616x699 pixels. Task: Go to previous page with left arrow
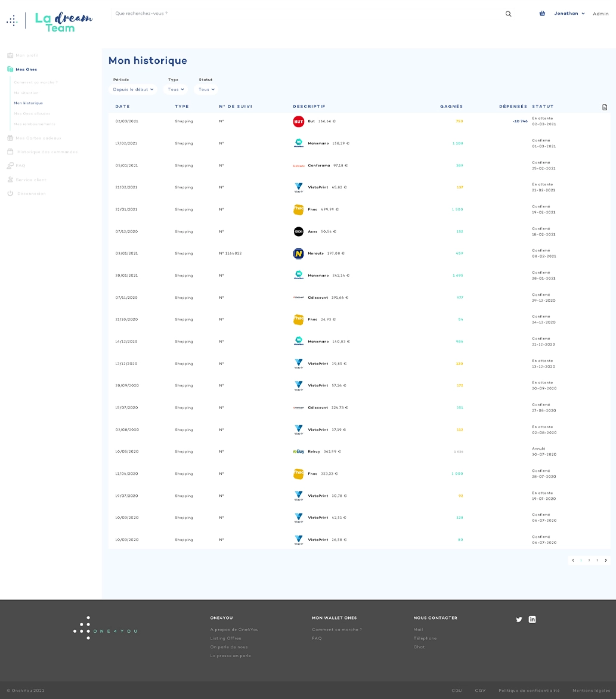[572, 561]
